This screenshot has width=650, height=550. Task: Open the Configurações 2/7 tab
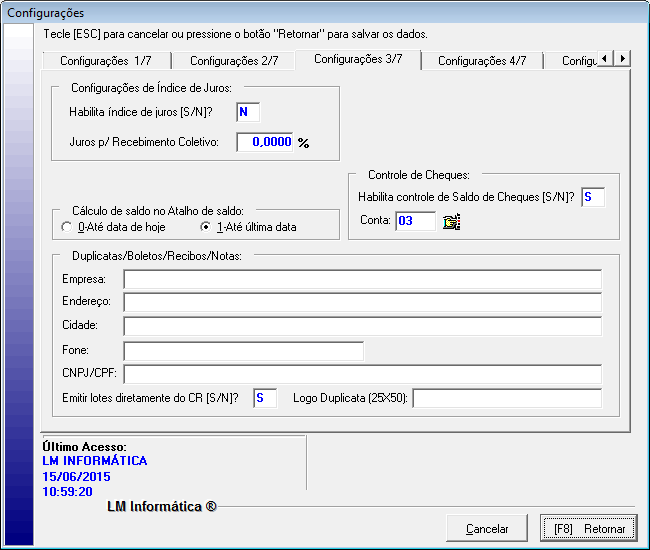click(x=234, y=61)
